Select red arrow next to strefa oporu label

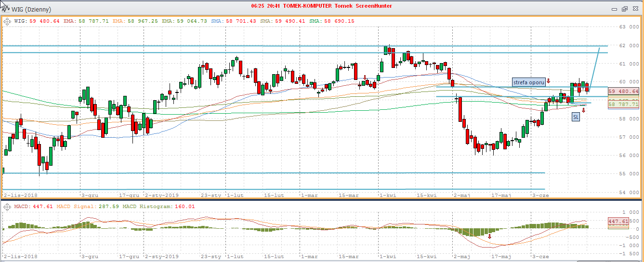548,81
